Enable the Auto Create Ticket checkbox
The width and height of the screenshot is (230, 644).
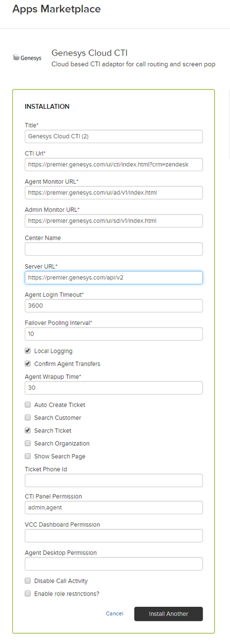click(28, 405)
